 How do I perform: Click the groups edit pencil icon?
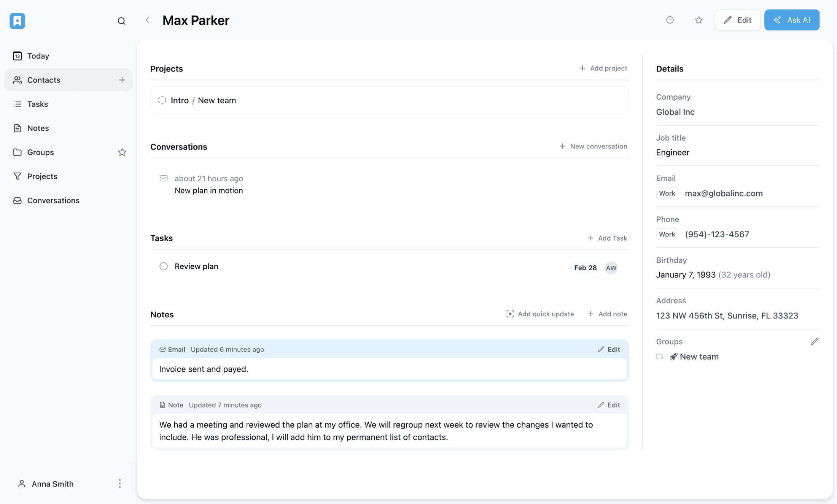click(814, 342)
